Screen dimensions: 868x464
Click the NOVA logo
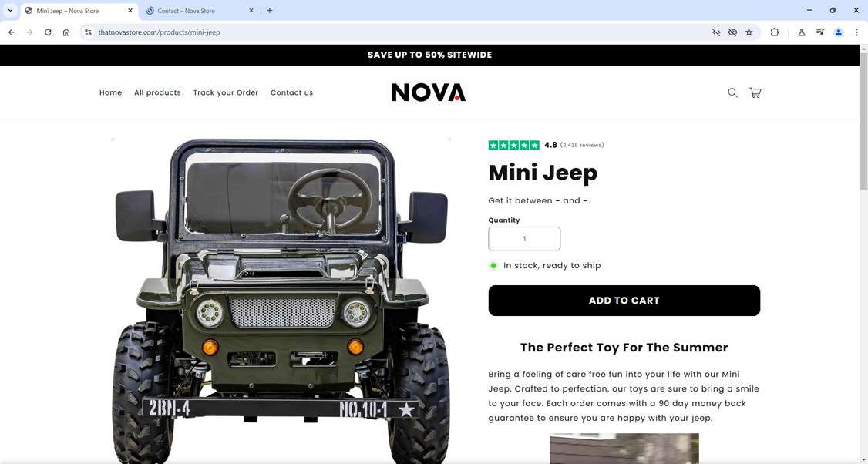coord(429,92)
